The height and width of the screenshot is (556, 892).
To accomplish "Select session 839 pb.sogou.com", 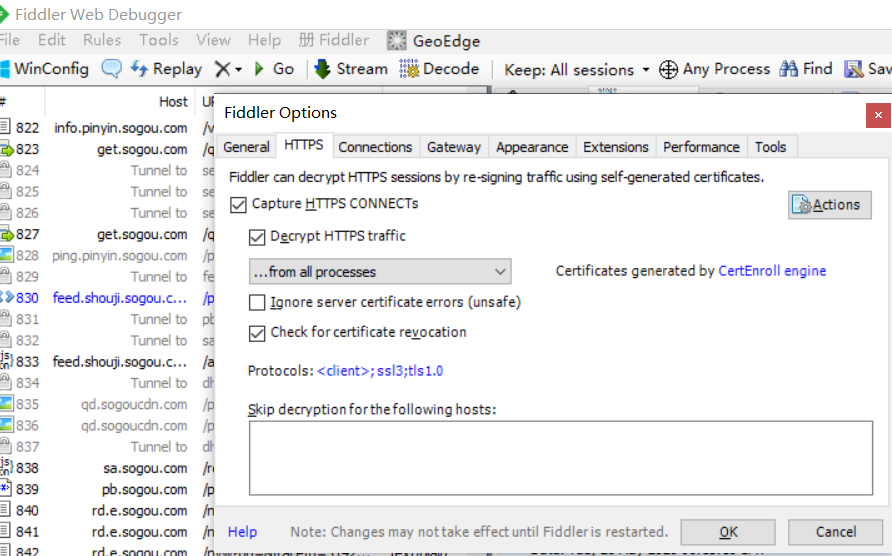I will [x=107, y=489].
